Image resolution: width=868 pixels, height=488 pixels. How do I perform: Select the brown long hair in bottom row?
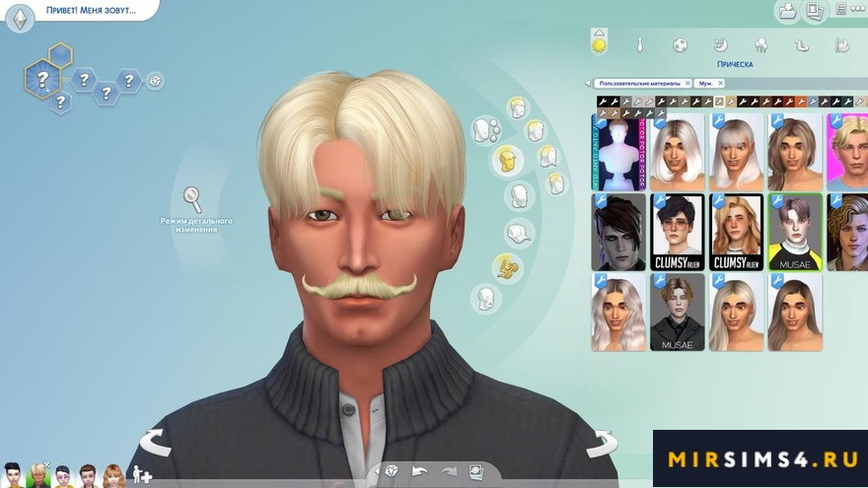795,313
